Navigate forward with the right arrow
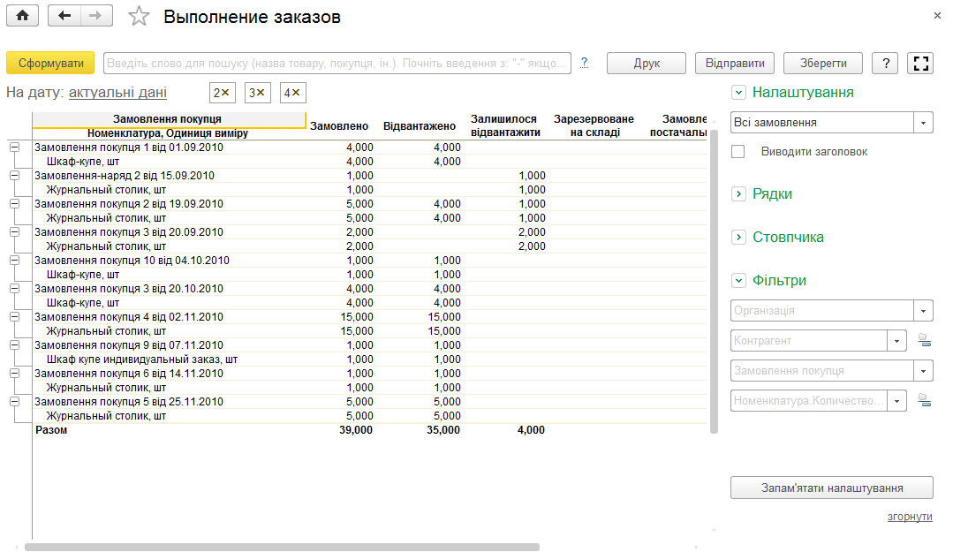953x560 pixels. tap(96, 16)
